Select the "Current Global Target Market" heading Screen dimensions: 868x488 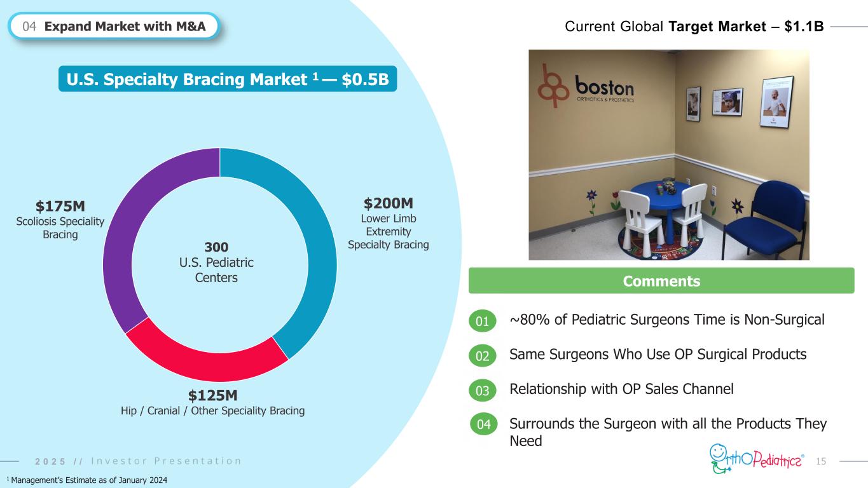coord(694,26)
